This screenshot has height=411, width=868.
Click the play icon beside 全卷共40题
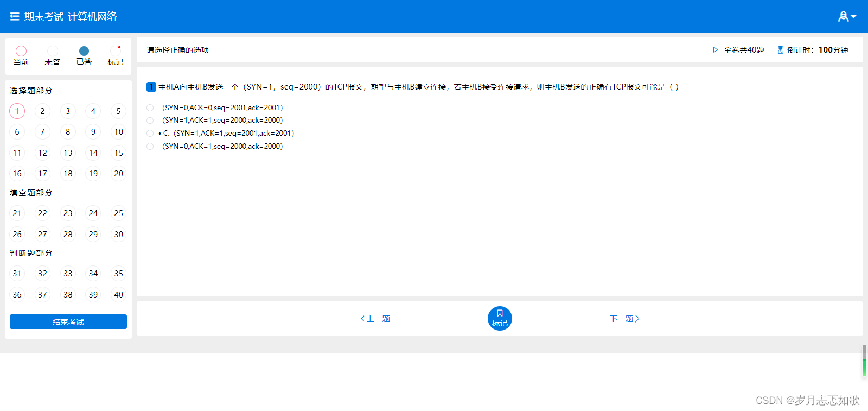tap(715, 50)
